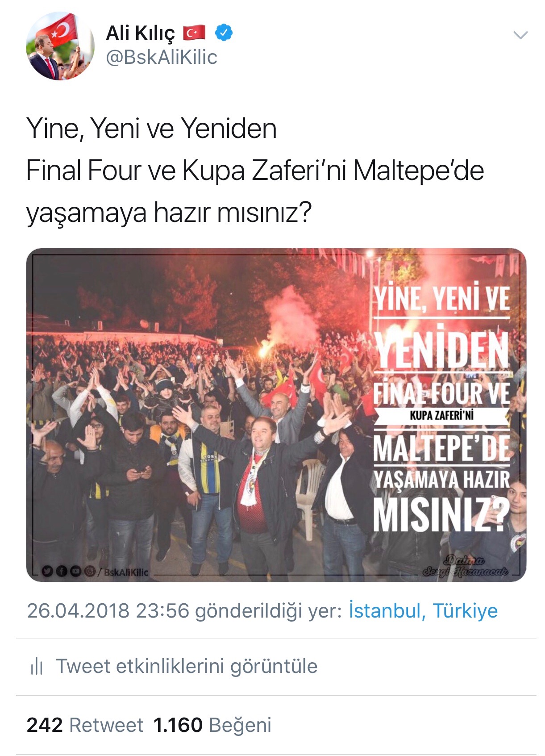Click the /BskAliKilic text in image
545x756 pixels.
click(x=123, y=572)
